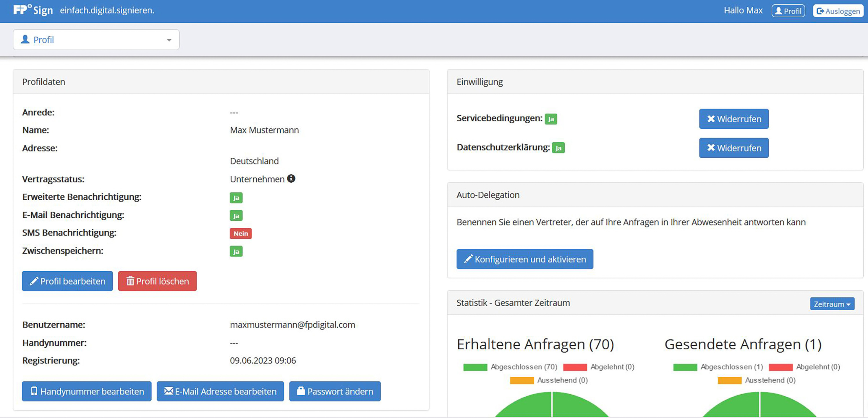Click the envelope icon on E-Mail Adresse bearbeiten

[169, 391]
